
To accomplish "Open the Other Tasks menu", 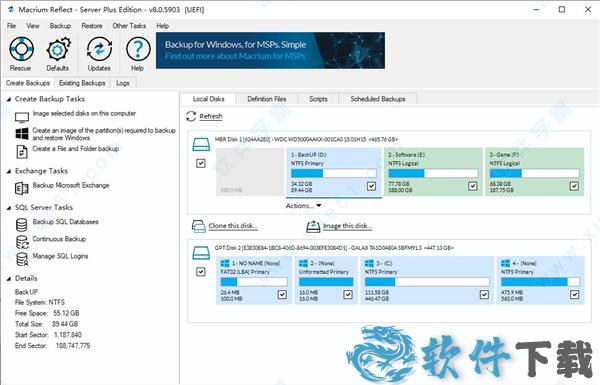I will [x=129, y=26].
